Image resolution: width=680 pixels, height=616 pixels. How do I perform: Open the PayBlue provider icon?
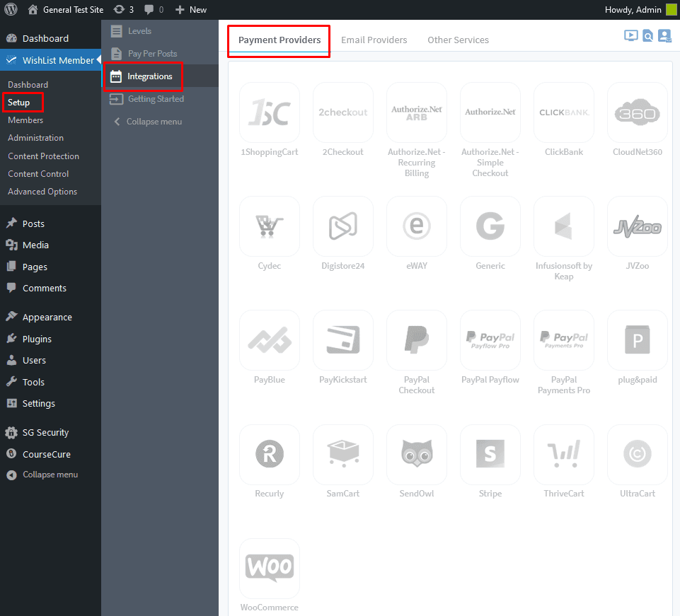click(270, 340)
